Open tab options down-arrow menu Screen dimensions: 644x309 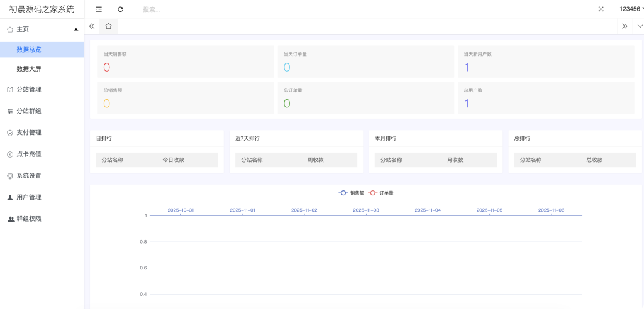click(640, 26)
